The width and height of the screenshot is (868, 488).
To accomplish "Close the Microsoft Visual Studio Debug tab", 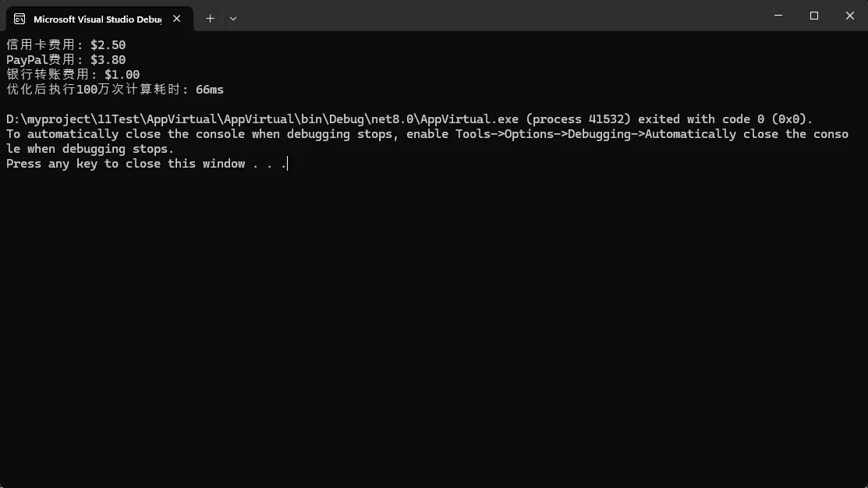I will (x=177, y=19).
